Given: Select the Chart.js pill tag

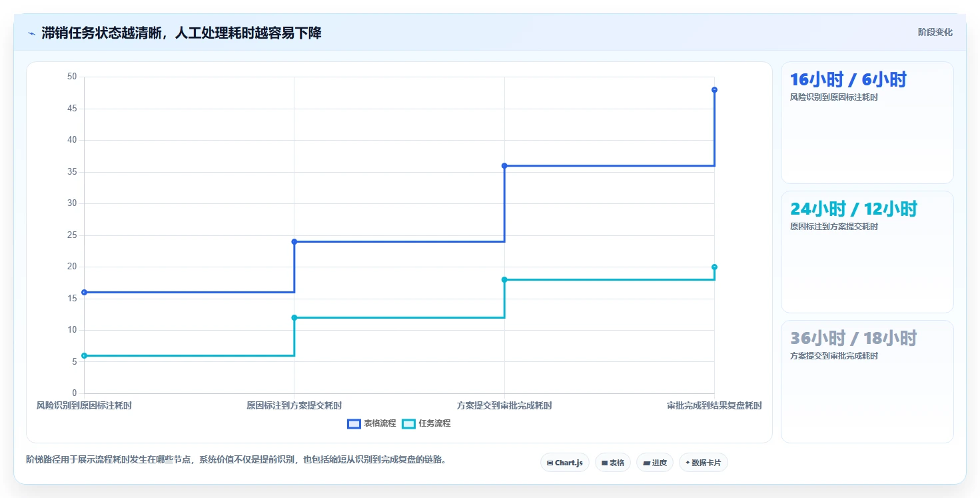Looking at the screenshot, I should [564, 463].
